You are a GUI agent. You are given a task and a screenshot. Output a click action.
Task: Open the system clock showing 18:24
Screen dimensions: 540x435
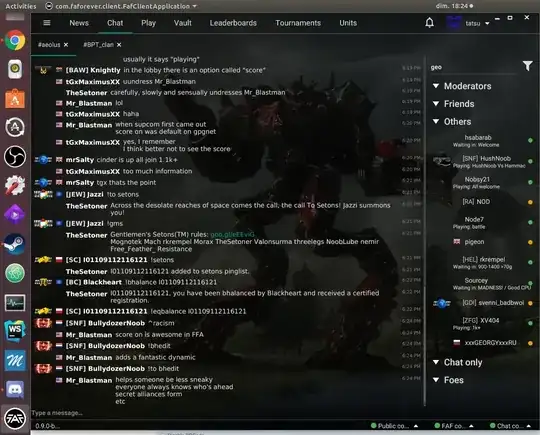click(454, 6)
